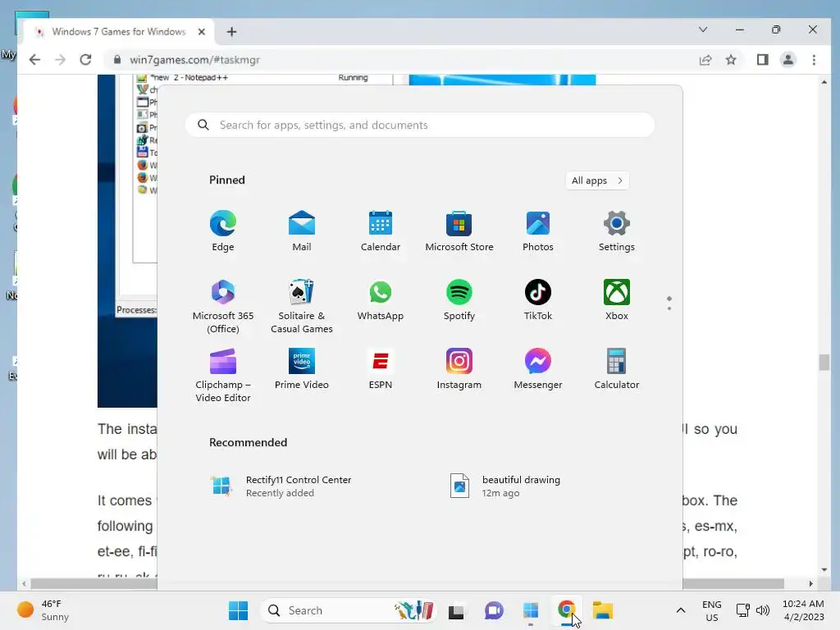Launch Prime Video
Viewport: 840px width, 630px height.
[302, 369]
